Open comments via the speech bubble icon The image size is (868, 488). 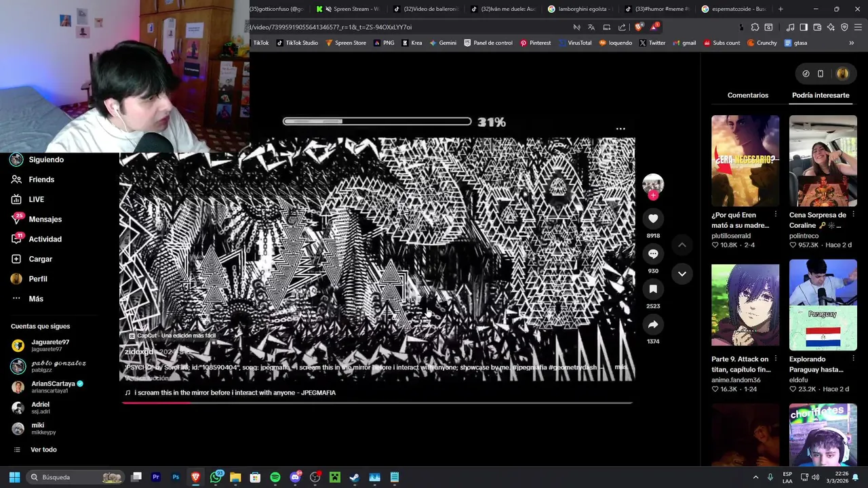(x=653, y=253)
